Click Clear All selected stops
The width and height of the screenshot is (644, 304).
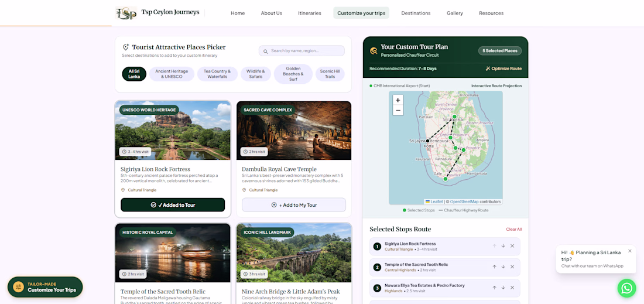tap(514, 229)
